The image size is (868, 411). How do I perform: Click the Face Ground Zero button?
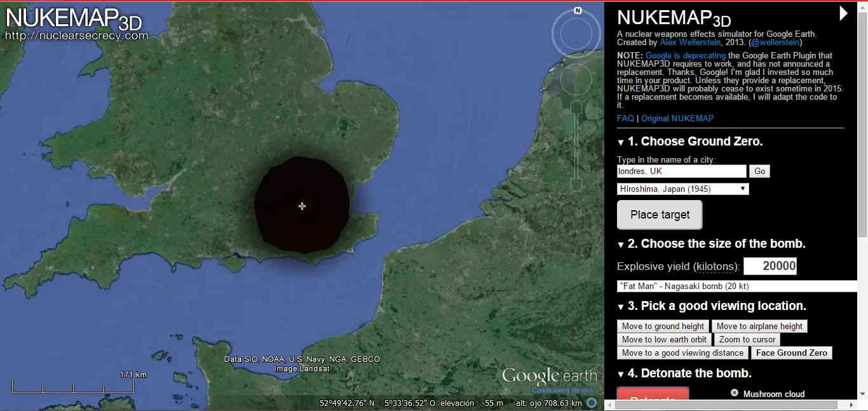[x=791, y=353]
